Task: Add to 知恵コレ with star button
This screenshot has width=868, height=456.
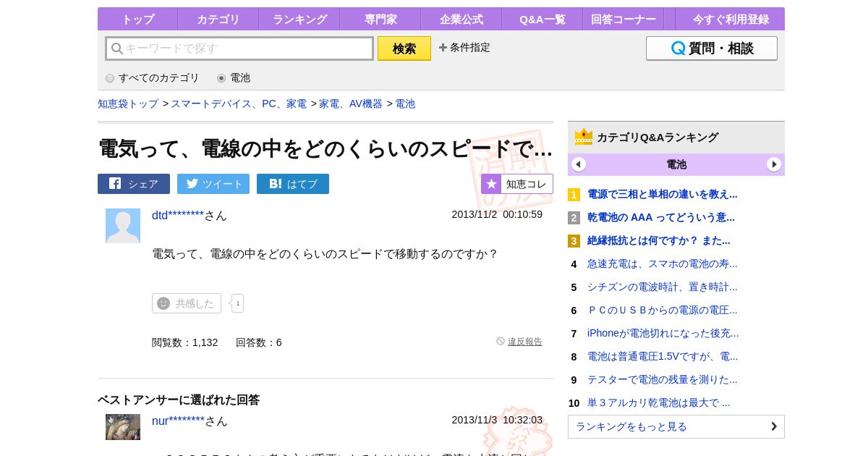Action: 517,184
